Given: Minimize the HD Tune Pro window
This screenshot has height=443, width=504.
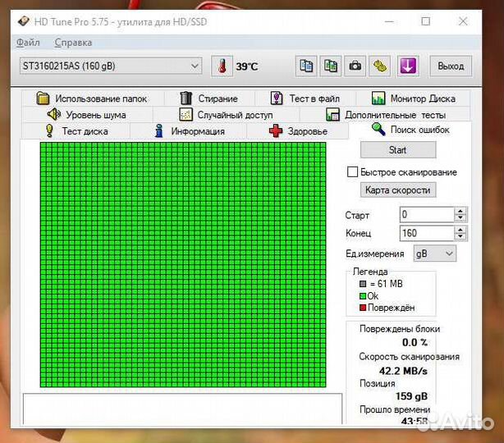Looking at the screenshot, I should tap(389, 21).
